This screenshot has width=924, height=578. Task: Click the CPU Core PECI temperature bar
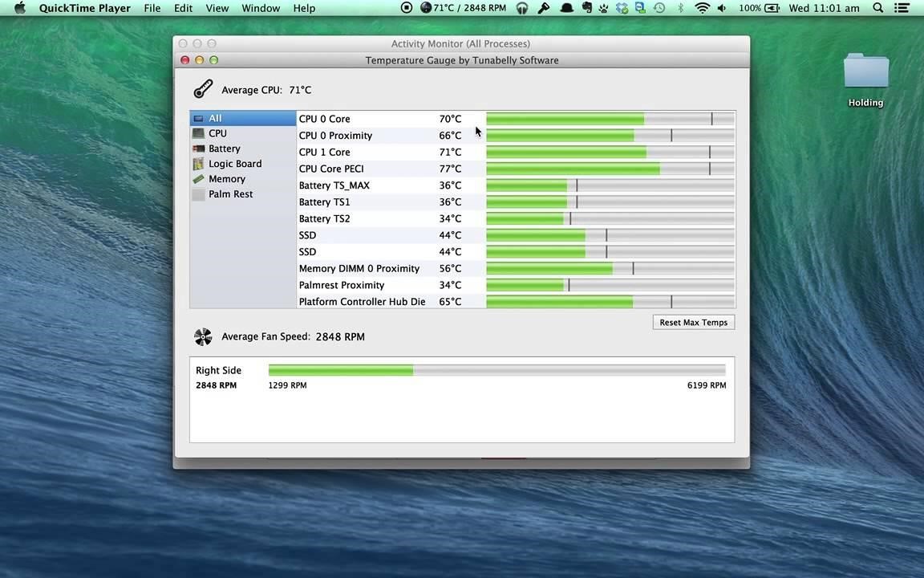tap(610, 169)
